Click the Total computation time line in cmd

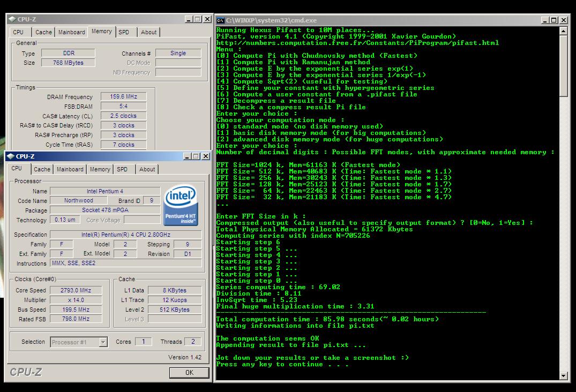(328, 319)
